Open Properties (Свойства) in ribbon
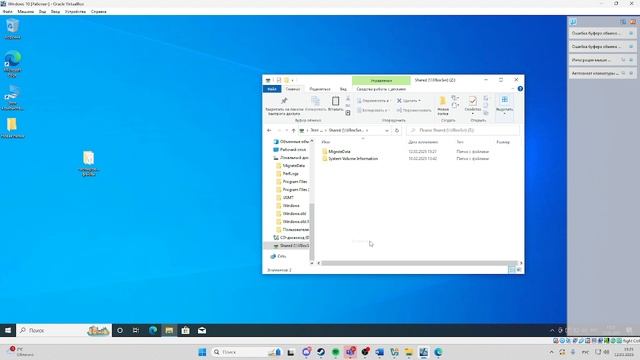The height and width of the screenshot is (360, 640). [472, 104]
